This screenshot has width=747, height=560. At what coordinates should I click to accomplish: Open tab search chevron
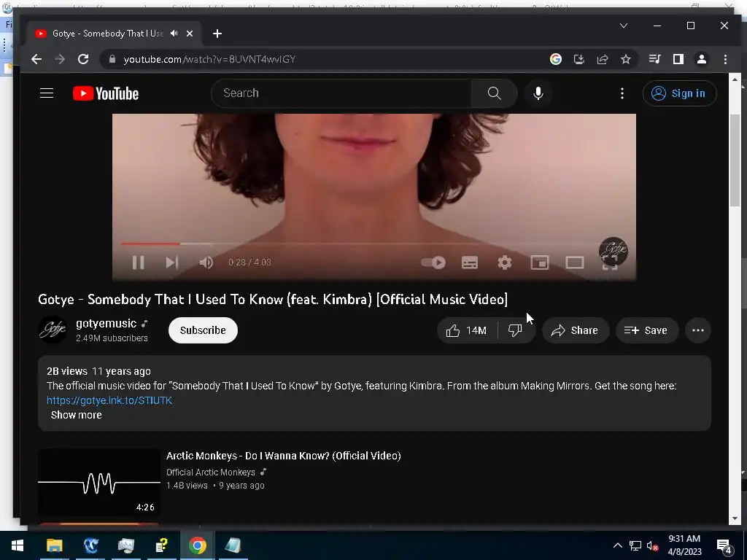pos(624,26)
